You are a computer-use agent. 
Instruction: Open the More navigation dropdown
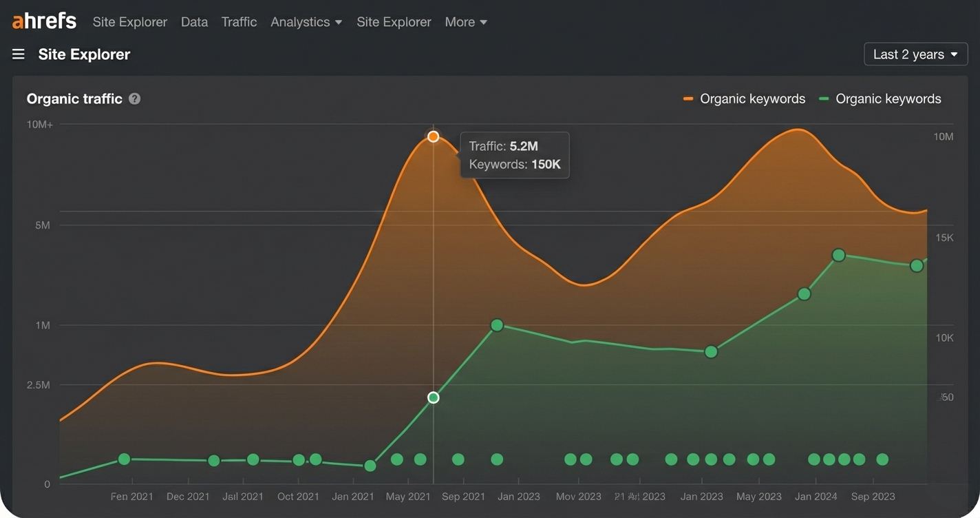pos(465,21)
